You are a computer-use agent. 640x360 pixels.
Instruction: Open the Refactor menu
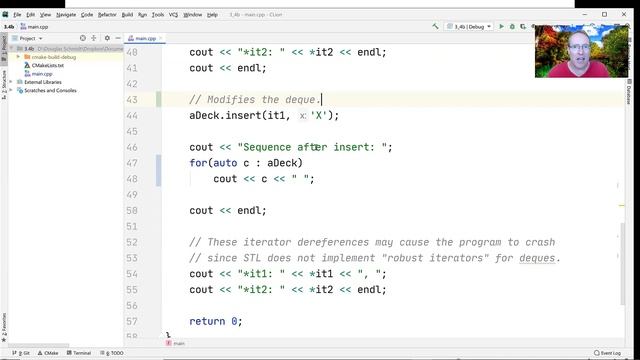(107, 14)
